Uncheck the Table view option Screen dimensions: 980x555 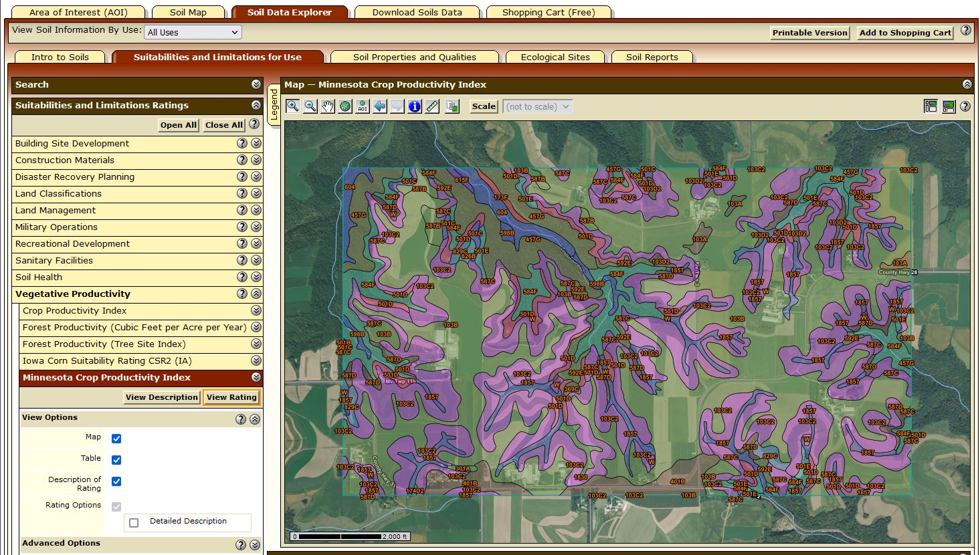pos(116,460)
